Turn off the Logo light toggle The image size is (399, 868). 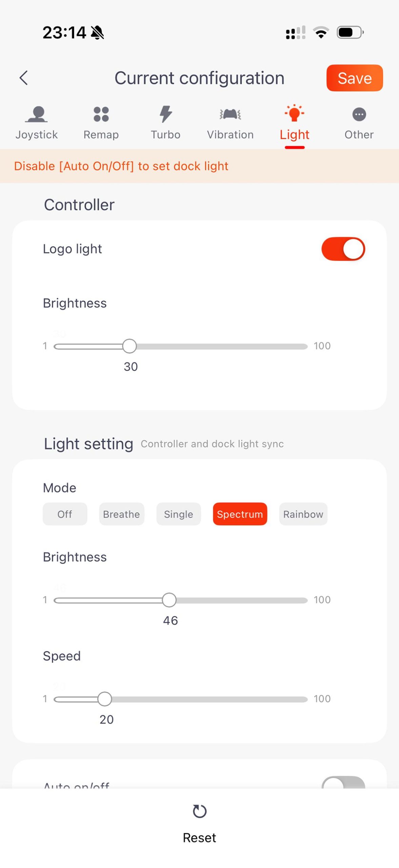click(343, 249)
